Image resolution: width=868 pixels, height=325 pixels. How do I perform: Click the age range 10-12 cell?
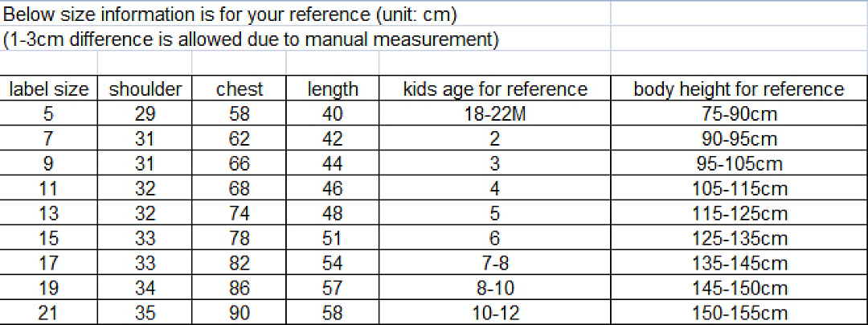tap(495, 313)
